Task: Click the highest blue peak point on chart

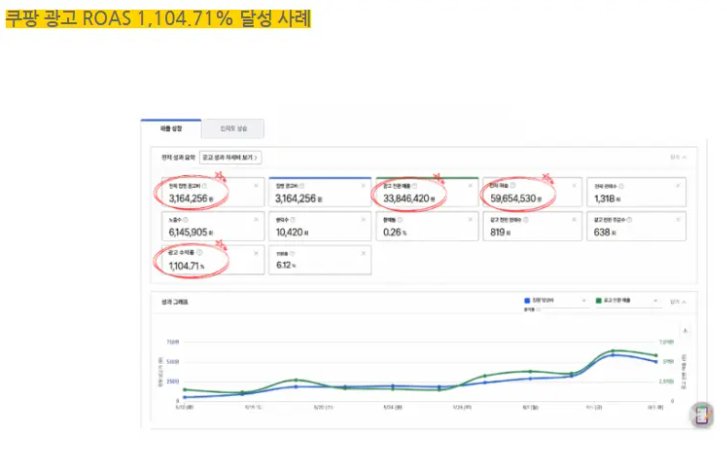Action: (613, 355)
